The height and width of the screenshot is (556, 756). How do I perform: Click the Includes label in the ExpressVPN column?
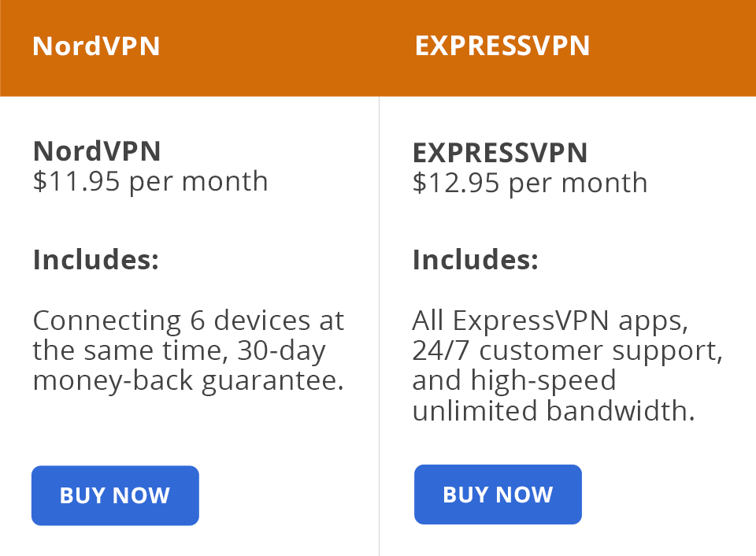click(x=476, y=260)
